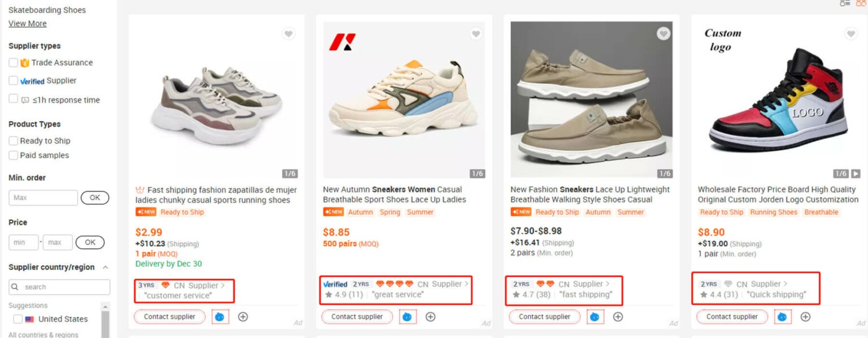This screenshot has height=338, width=868.
Task: Click next image arrow on Custom logo sneaker card
Action: pos(857,174)
